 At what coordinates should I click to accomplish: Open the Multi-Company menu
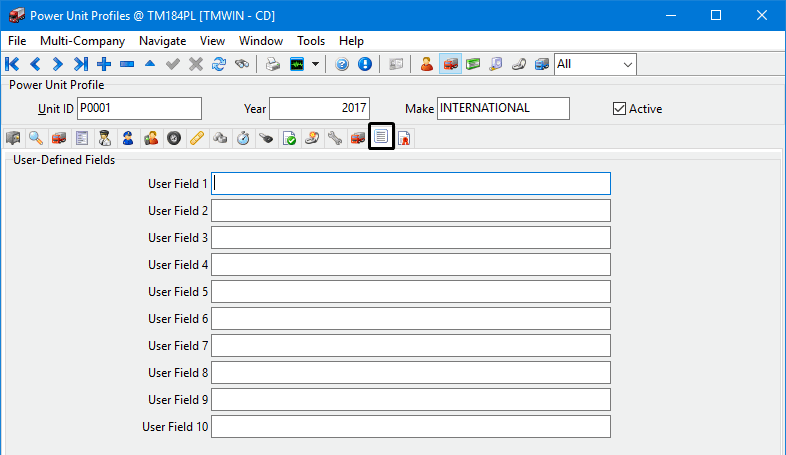click(82, 41)
